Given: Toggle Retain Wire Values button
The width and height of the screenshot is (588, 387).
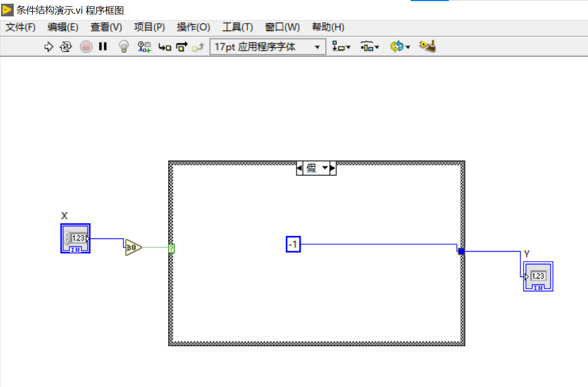Looking at the screenshot, I should 144,47.
